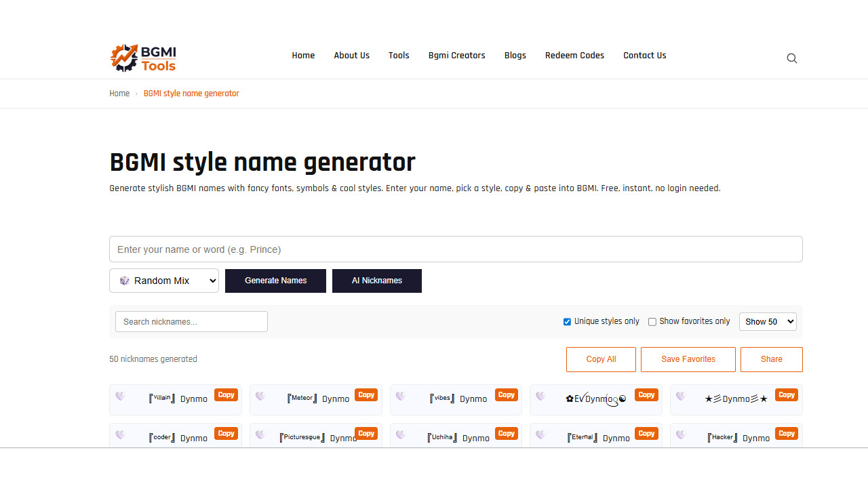Screen dimensions: 868x488
Task: Copy the ★彡Dynmo彡★ nickname
Action: tap(787, 395)
